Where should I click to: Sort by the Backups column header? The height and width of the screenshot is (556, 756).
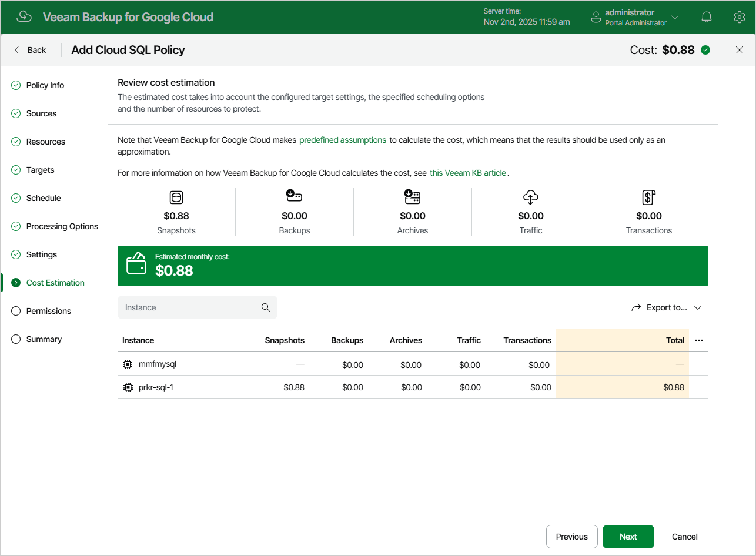pyautogui.click(x=347, y=340)
